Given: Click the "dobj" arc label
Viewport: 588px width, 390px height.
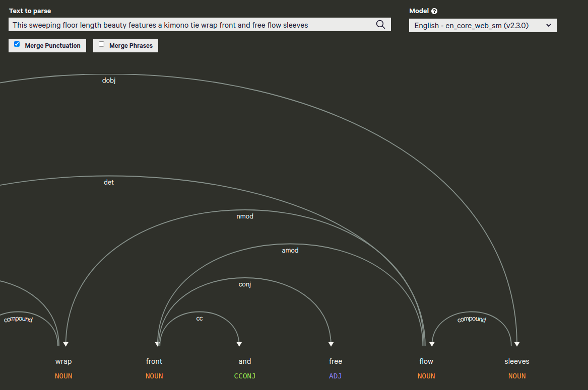Looking at the screenshot, I should coord(109,81).
